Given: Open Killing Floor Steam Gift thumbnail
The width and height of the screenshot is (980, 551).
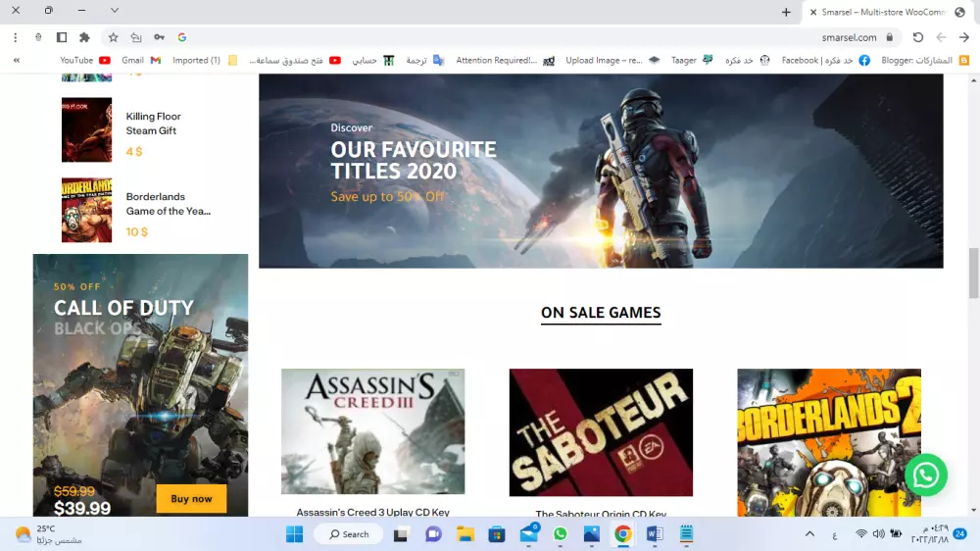Looking at the screenshot, I should click(x=87, y=129).
